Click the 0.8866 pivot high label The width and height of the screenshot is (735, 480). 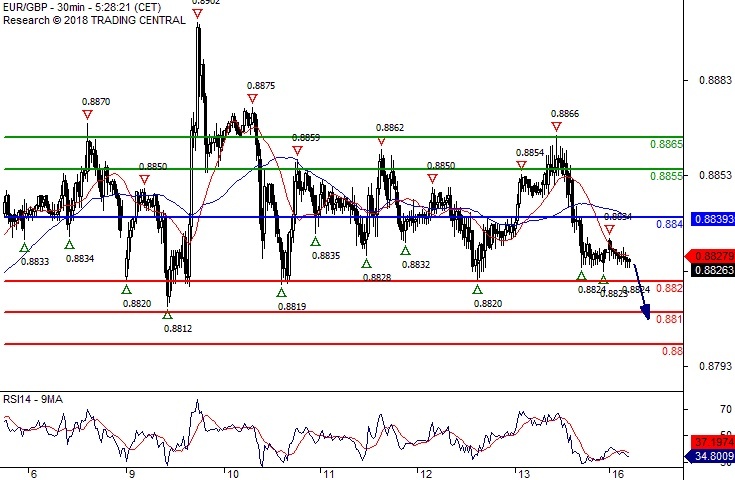(x=565, y=113)
